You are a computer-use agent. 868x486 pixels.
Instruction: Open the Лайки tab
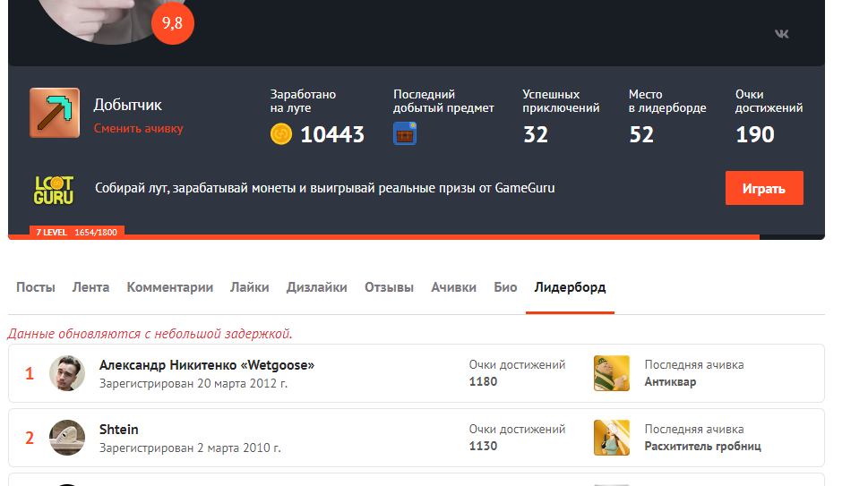coord(250,287)
